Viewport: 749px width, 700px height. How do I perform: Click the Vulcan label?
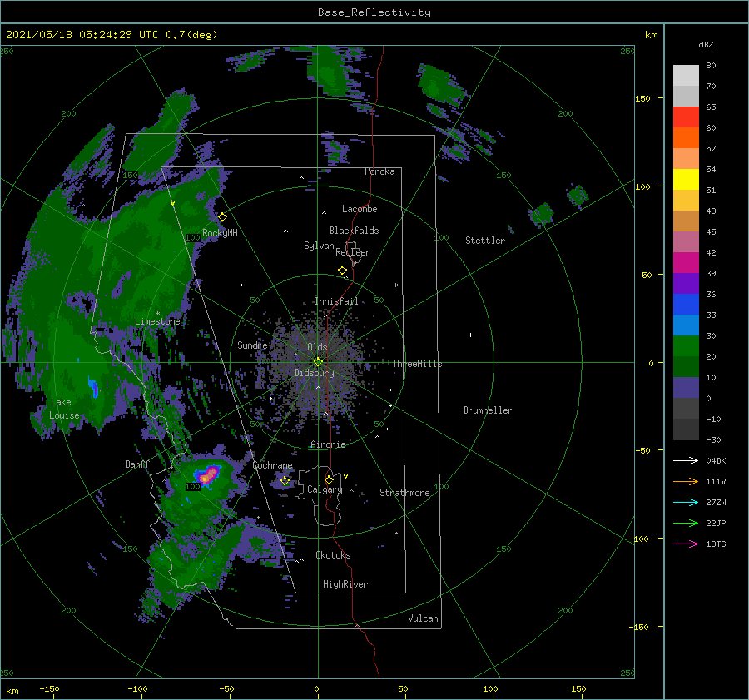424,618
